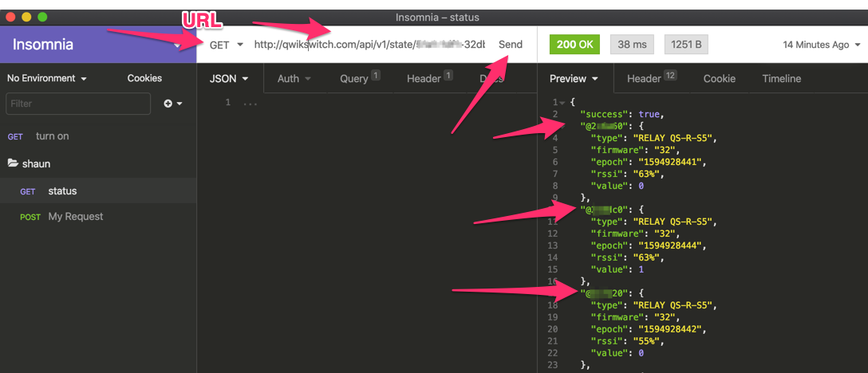Switch to the Query tab
Viewport: 868px width, 373px height.
click(360, 79)
